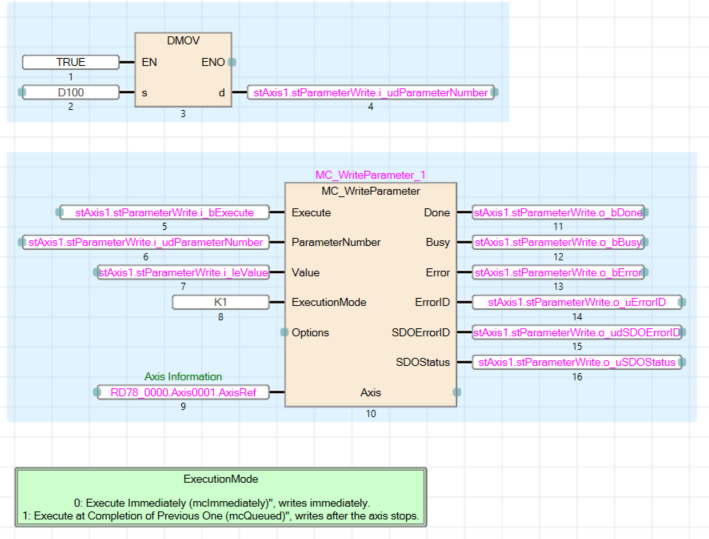This screenshot has height=539, width=709.
Task: Click the unconnected Options input pin
Action: click(284, 332)
